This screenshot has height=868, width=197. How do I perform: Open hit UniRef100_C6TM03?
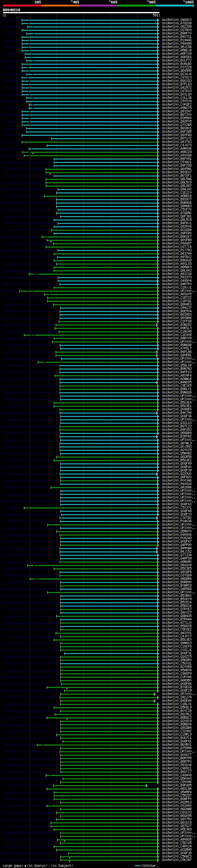177,30
